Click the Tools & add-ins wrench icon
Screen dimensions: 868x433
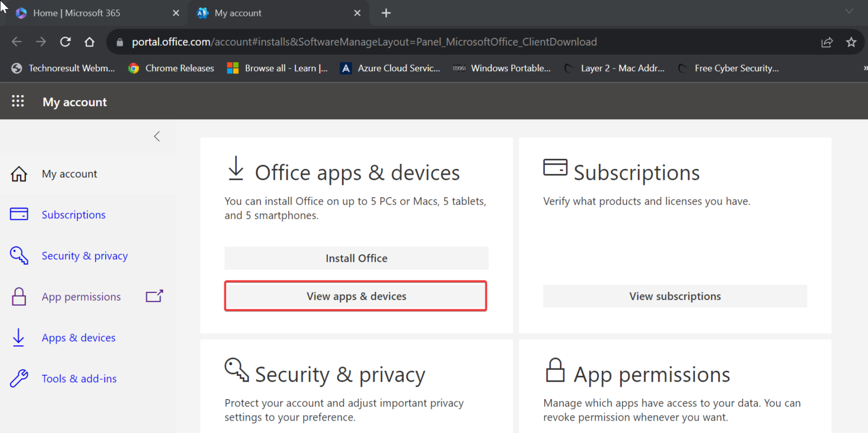[x=19, y=378]
